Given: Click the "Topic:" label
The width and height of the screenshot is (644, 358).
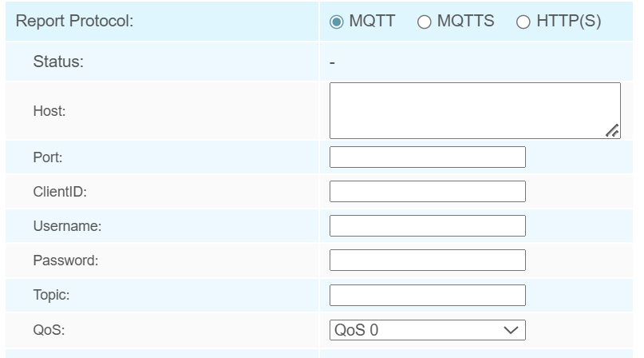Looking at the screenshot, I should tap(51, 295).
